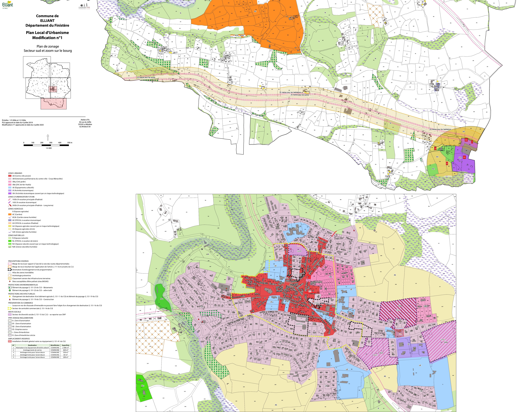
Task: Click the black dotted OAP orientation symbol
Action: 10,270
